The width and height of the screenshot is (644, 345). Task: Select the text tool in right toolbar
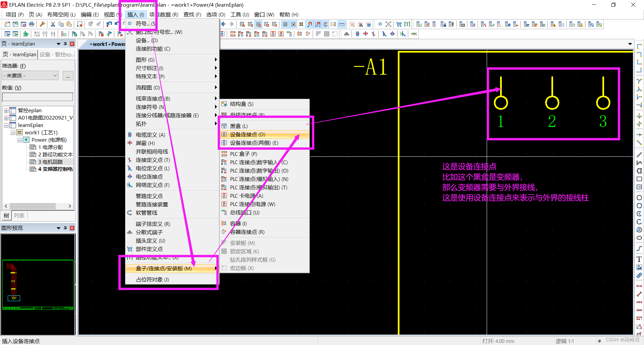[639, 259]
